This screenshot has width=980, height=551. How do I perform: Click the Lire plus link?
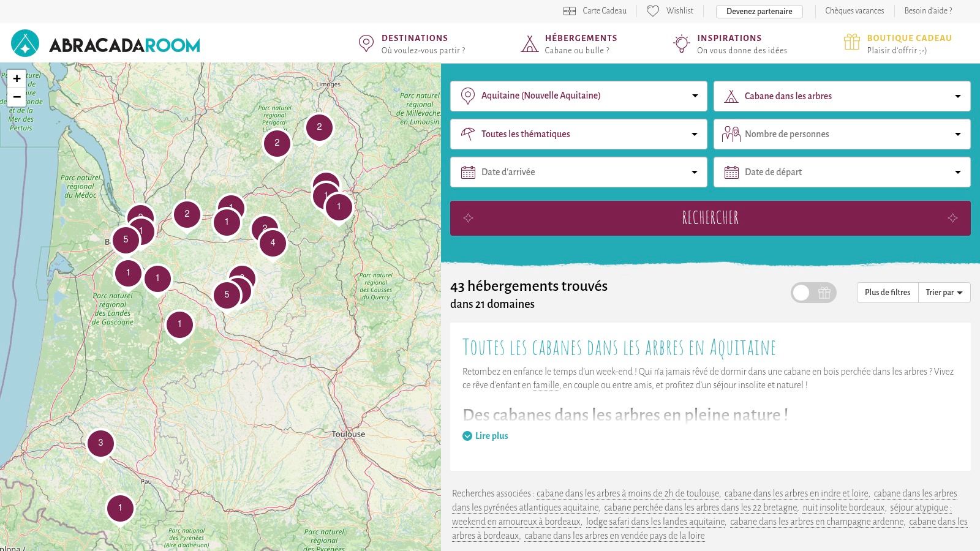(491, 436)
